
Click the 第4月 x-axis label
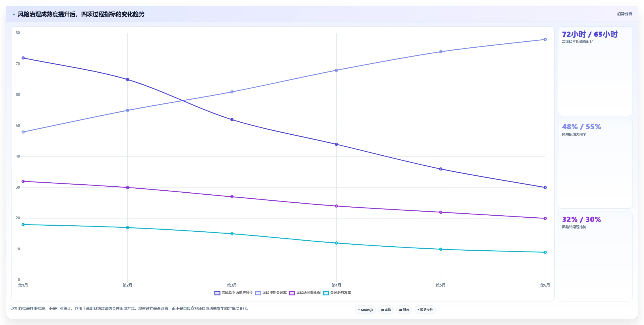(336, 285)
